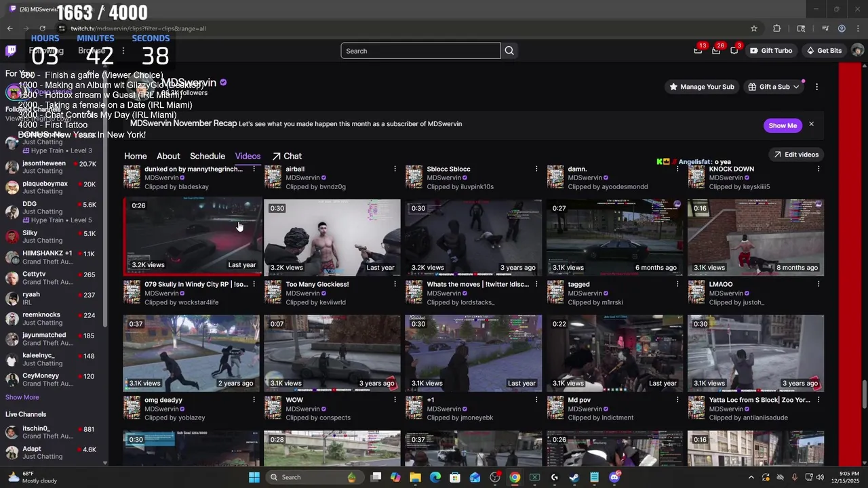Viewport: 868px width, 488px height.
Task: Open Adapt live channel
Action: pyautogui.click(x=53, y=453)
